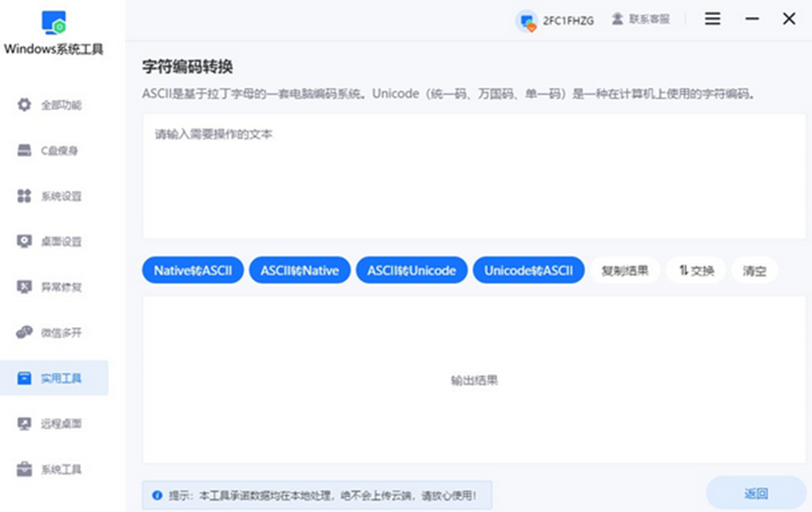Swap input and output with 交换

[696, 270]
